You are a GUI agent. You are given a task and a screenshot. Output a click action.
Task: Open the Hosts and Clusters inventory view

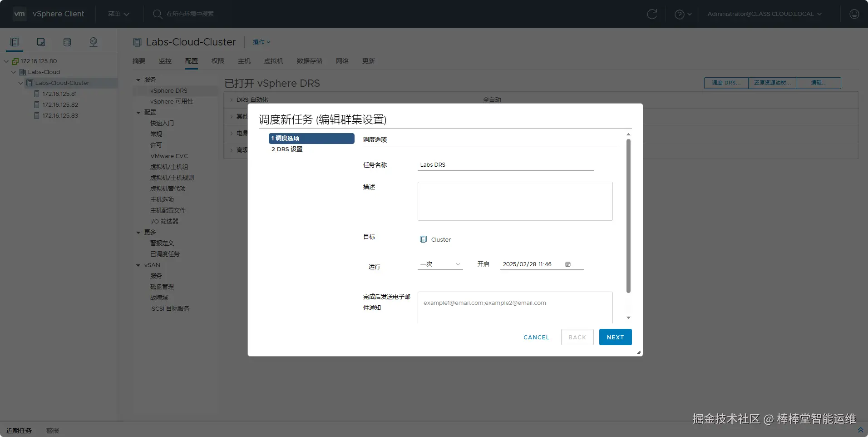click(15, 42)
